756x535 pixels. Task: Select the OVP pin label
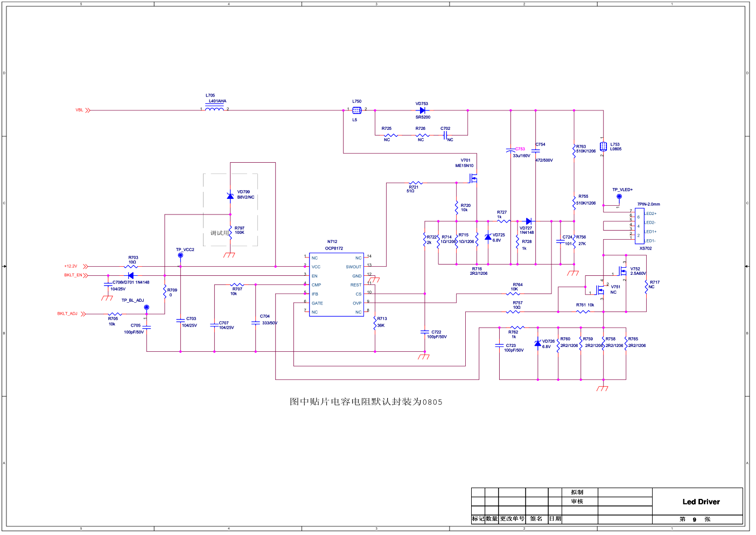[357, 303]
